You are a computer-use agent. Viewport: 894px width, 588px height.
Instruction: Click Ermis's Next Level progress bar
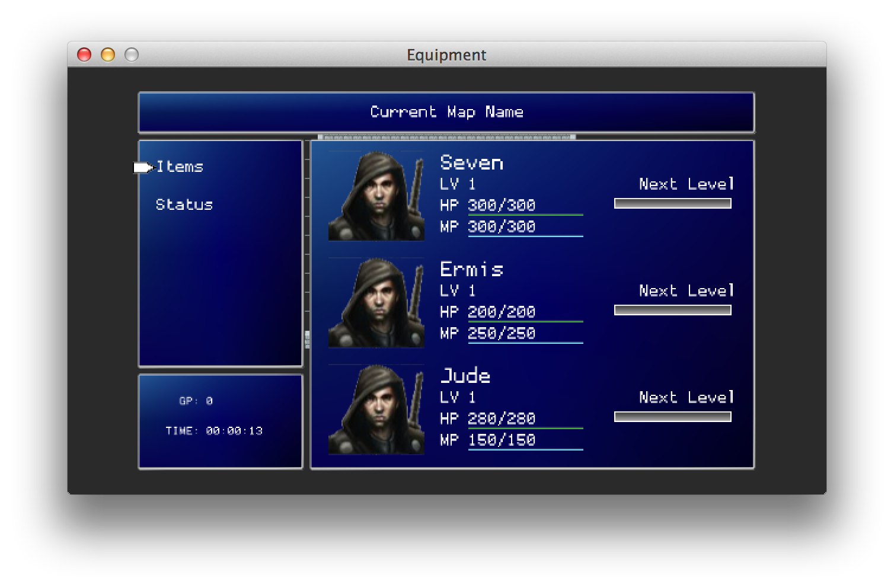tap(673, 310)
